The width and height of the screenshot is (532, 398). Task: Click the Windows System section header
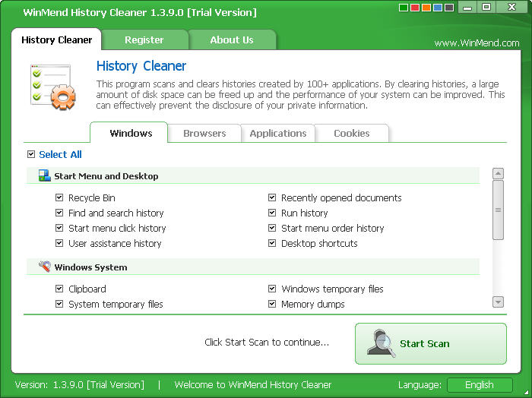click(x=253, y=267)
